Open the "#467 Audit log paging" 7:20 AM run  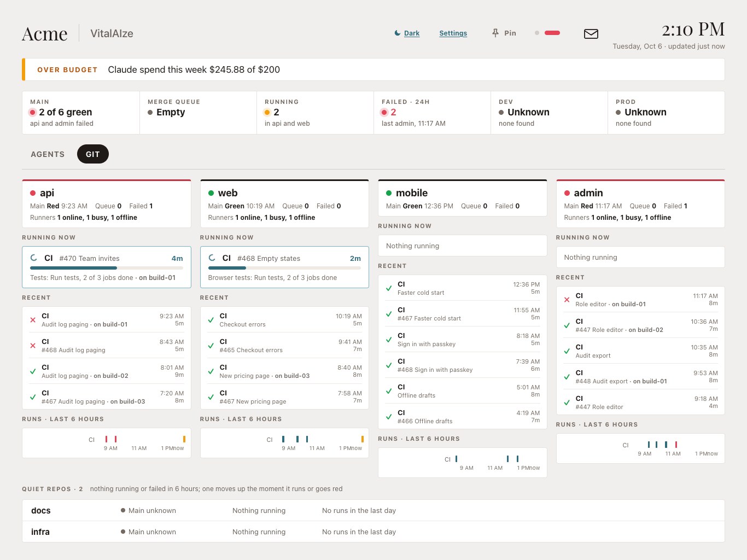coord(107,397)
